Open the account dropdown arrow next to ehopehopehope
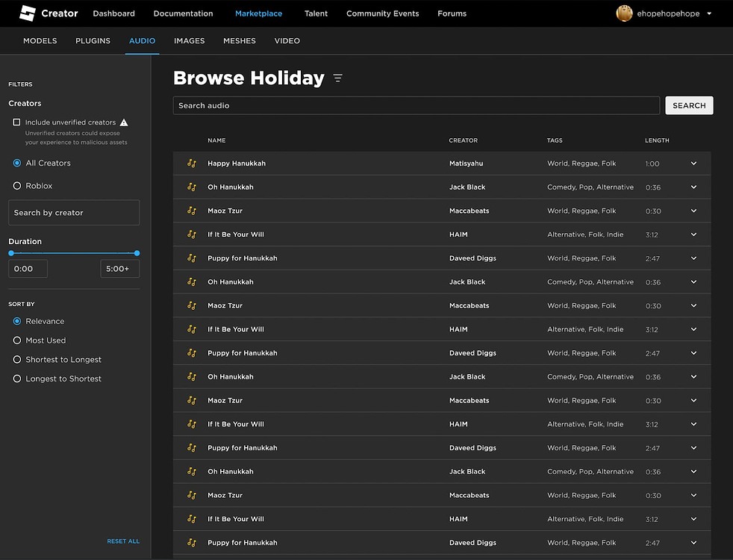733x560 pixels. [709, 13]
